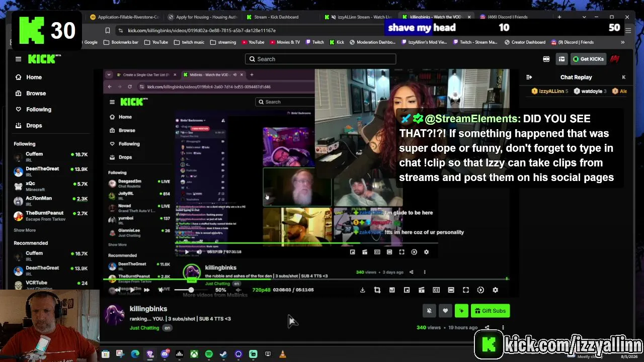Open killingbinks channel avatar below the video

point(114,315)
